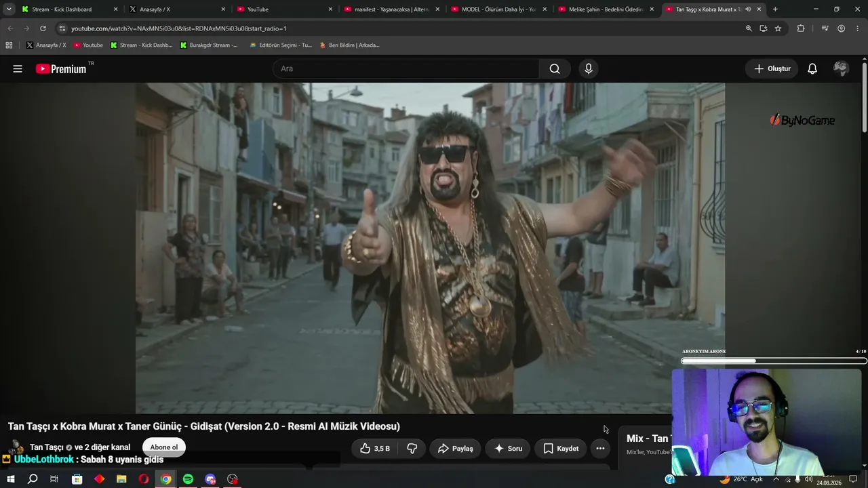Open Ben Bildim | Arkada... bookmark
The width and height of the screenshot is (868, 488).
(x=349, y=45)
